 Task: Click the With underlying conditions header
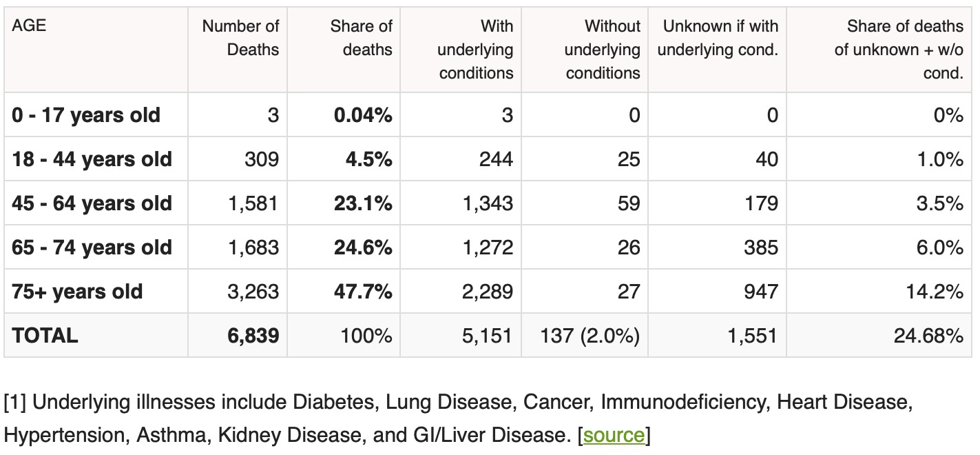[x=476, y=50]
